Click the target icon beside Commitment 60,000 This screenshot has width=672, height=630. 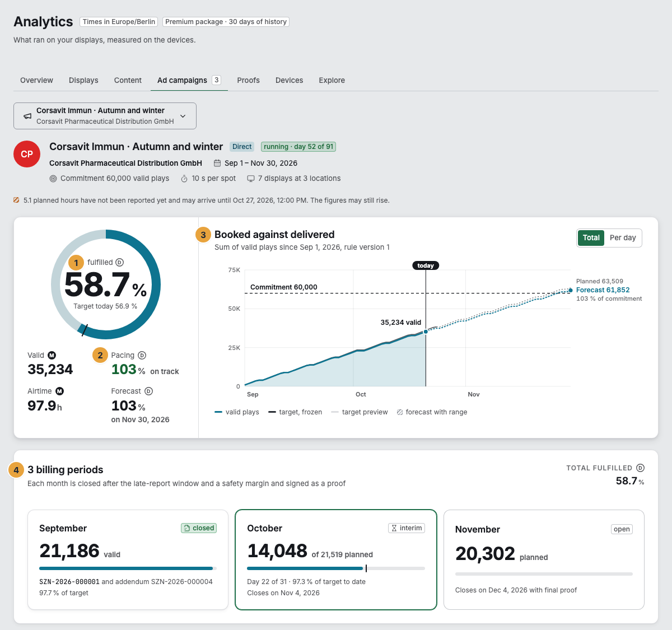[x=53, y=179]
